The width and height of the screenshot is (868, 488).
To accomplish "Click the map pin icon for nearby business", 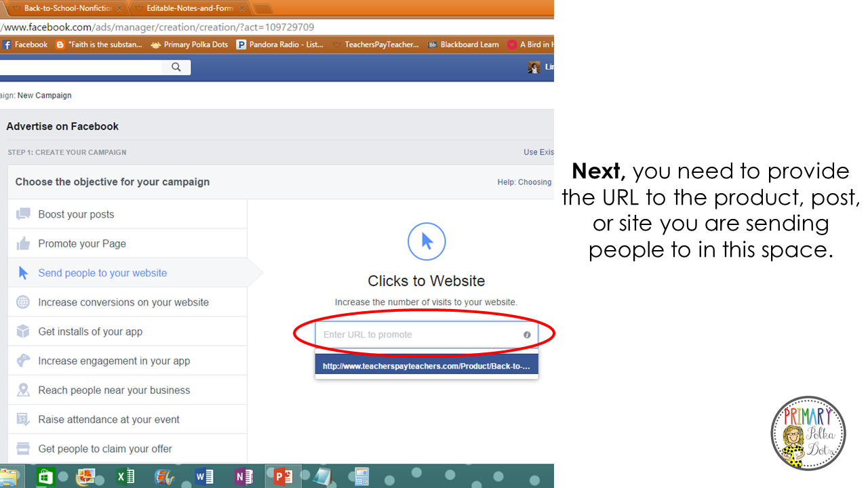I will click(x=23, y=390).
